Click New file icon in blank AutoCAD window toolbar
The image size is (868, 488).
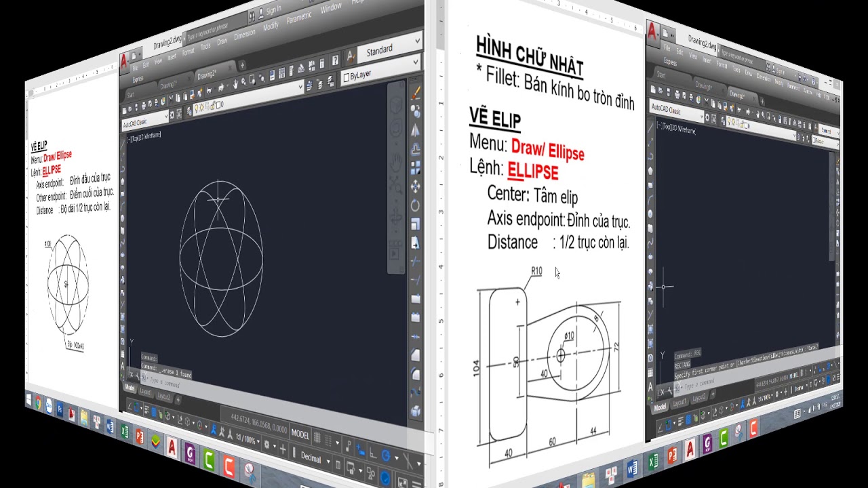point(653,90)
